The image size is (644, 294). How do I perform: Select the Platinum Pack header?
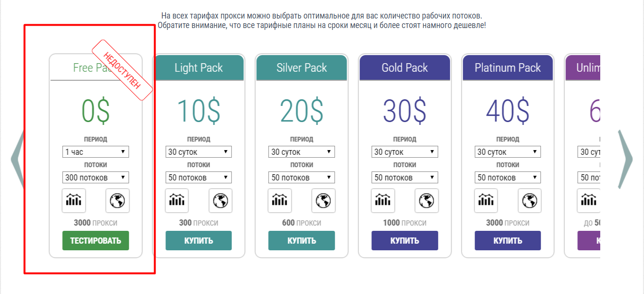click(507, 68)
